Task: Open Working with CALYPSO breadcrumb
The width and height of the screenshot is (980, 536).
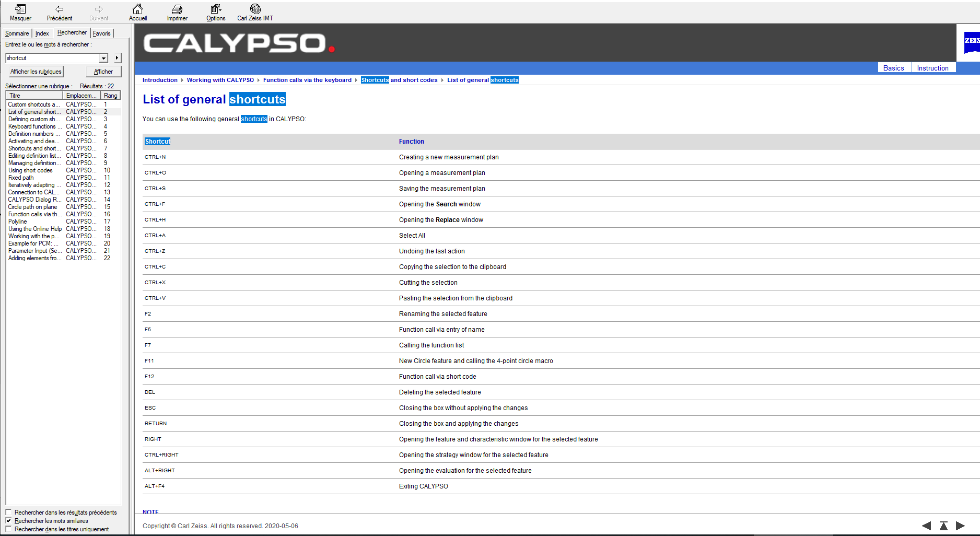Action: tap(220, 80)
